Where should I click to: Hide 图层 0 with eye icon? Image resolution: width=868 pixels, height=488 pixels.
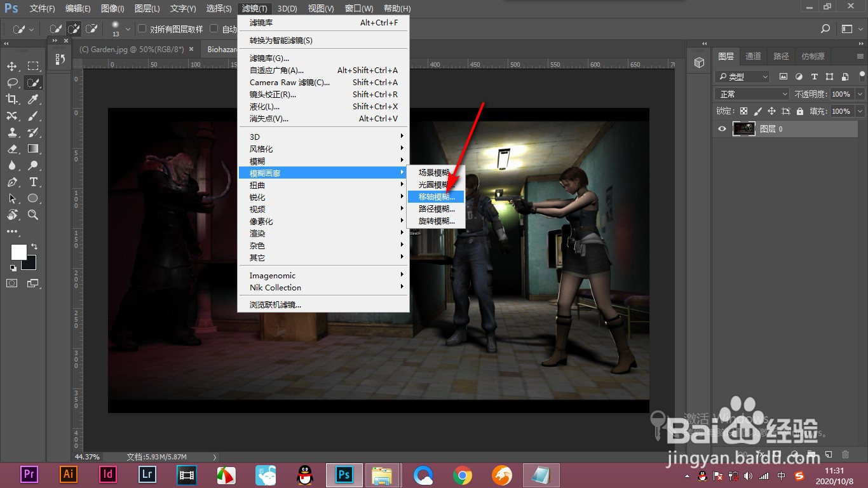point(722,129)
